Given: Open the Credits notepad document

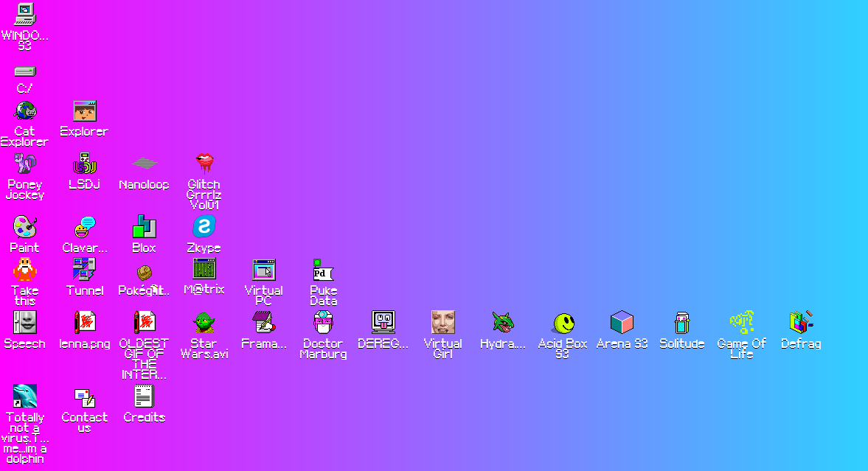Looking at the screenshot, I should click(145, 397).
